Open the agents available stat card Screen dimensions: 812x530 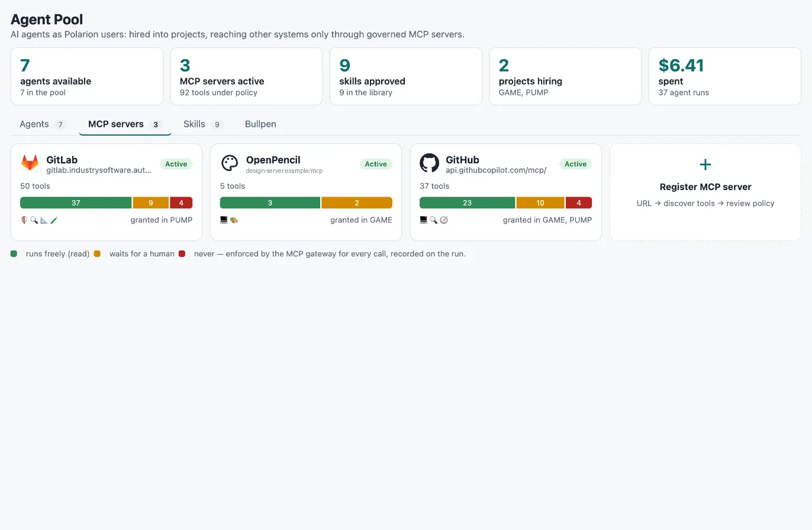[x=87, y=76]
